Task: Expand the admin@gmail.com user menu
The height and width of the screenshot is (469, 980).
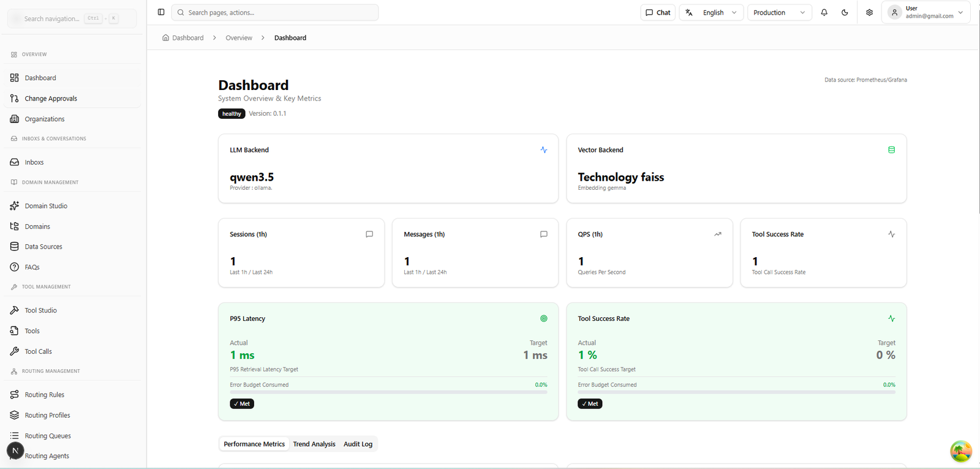Action: click(926, 12)
